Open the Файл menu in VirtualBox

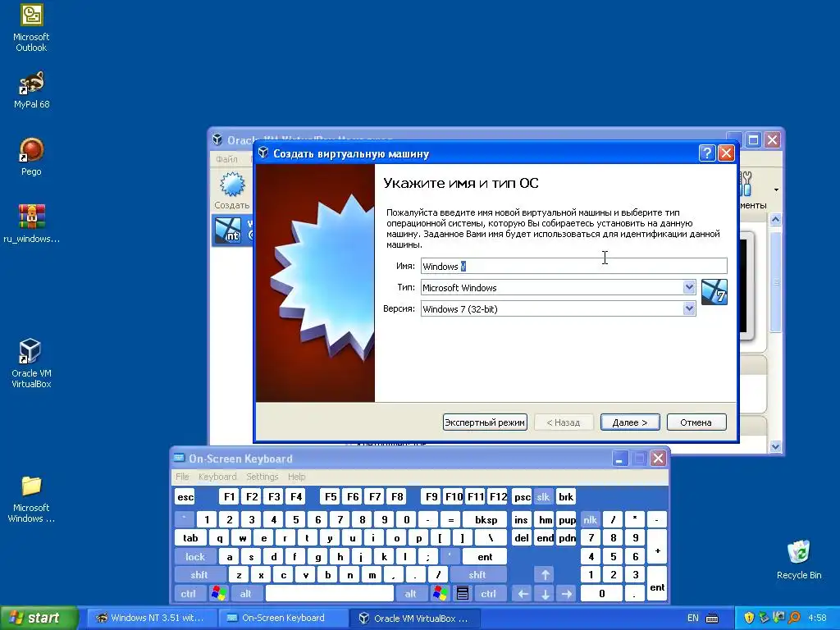pos(226,159)
